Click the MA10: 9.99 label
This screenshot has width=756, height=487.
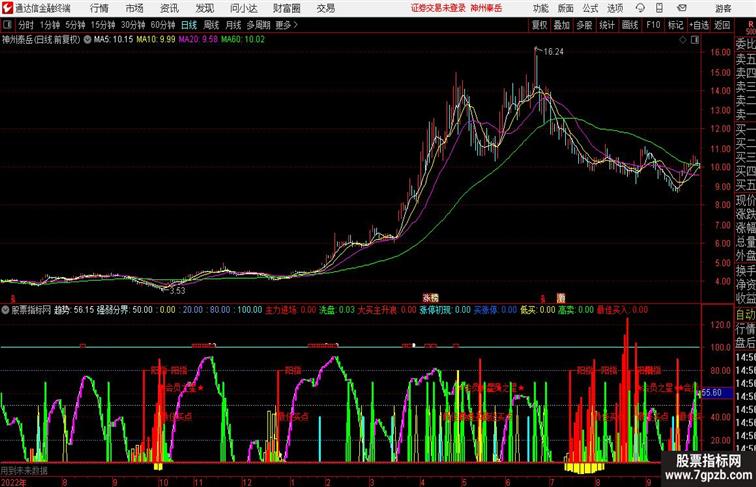pyautogui.click(x=156, y=40)
